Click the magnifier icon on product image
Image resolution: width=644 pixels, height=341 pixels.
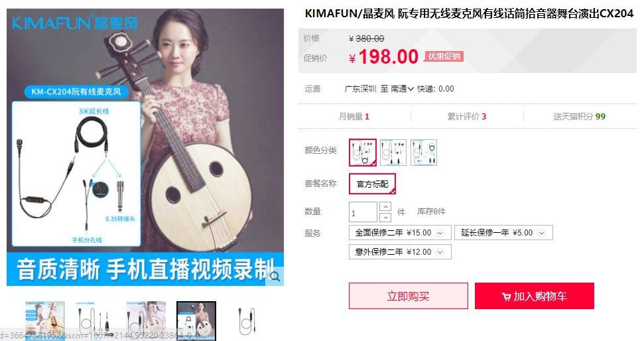(x=275, y=277)
